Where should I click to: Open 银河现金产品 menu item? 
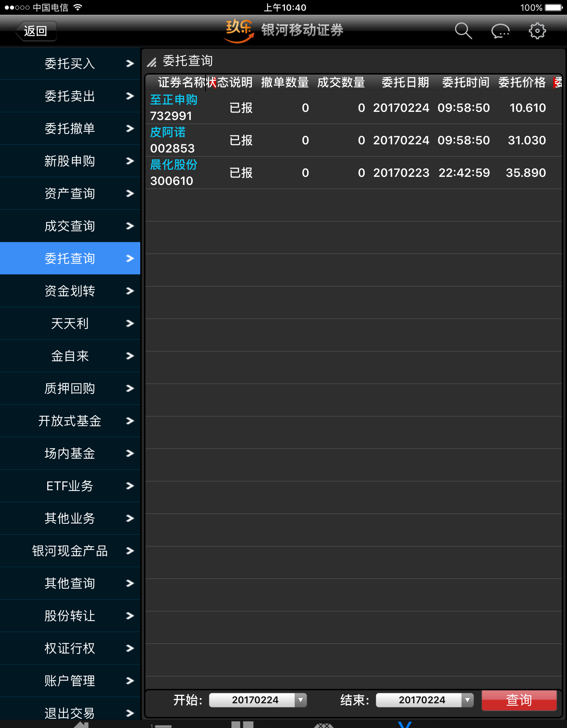[70, 551]
